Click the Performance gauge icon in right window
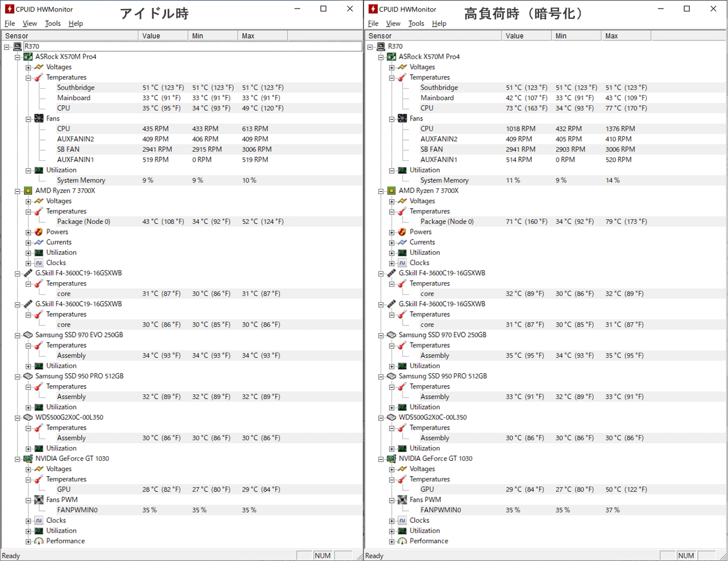Image resolution: width=728 pixels, height=561 pixels. pos(402,541)
